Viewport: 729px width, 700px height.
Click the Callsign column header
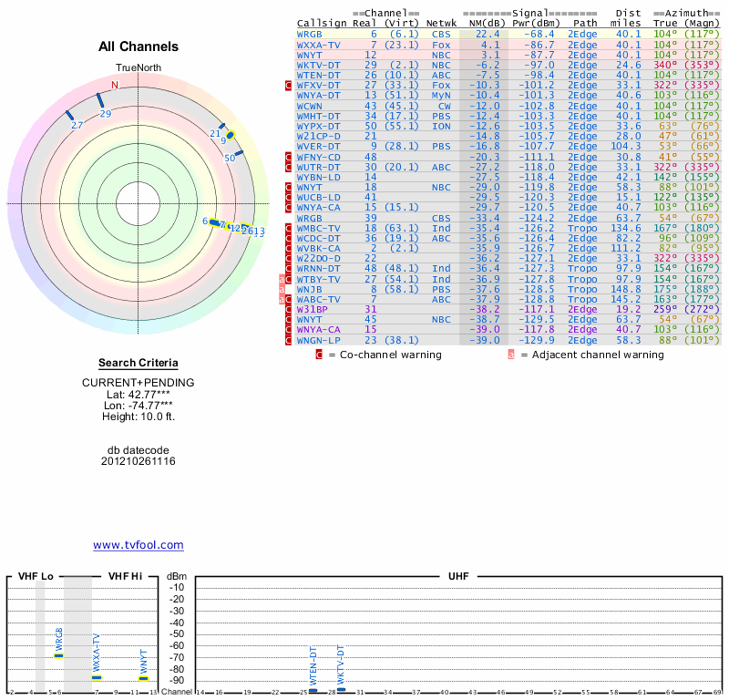321,23
